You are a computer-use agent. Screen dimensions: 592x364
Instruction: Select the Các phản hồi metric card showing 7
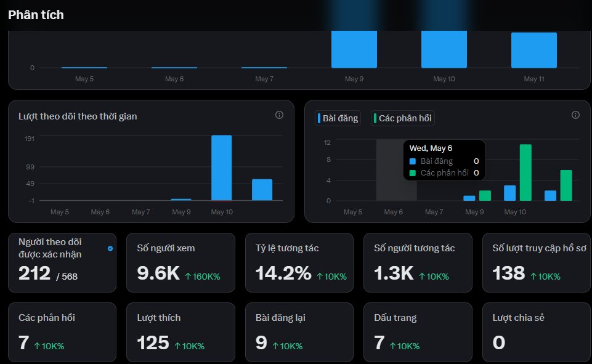(x=62, y=333)
